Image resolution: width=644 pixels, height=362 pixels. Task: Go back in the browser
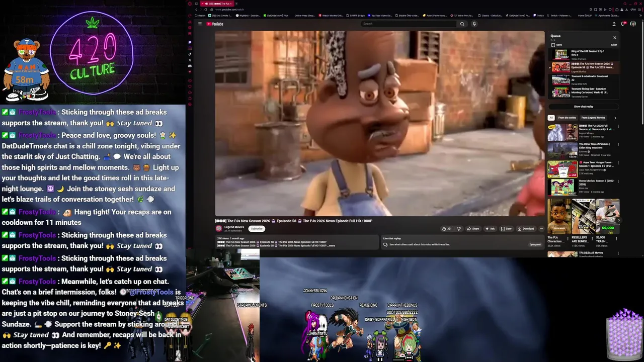click(195, 10)
